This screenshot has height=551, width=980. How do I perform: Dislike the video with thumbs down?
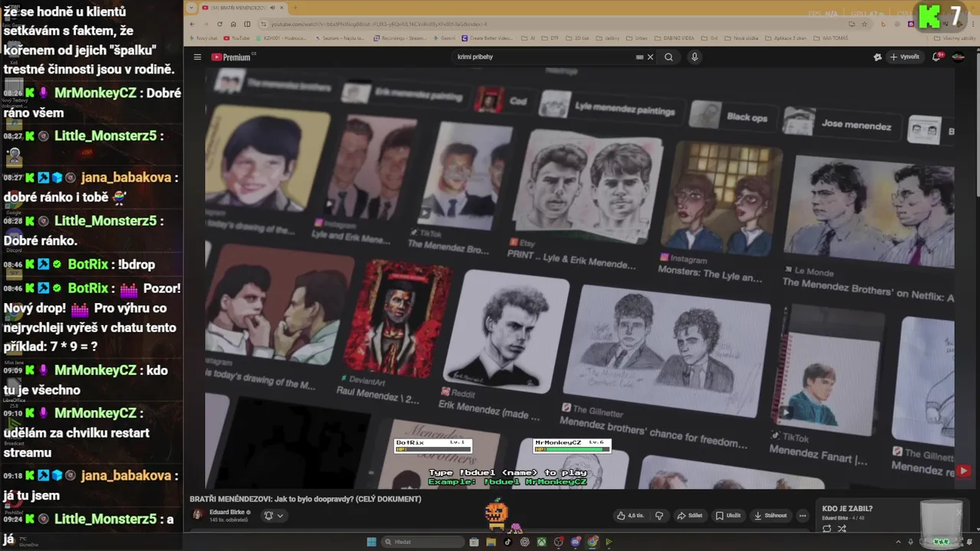point(659,516)
